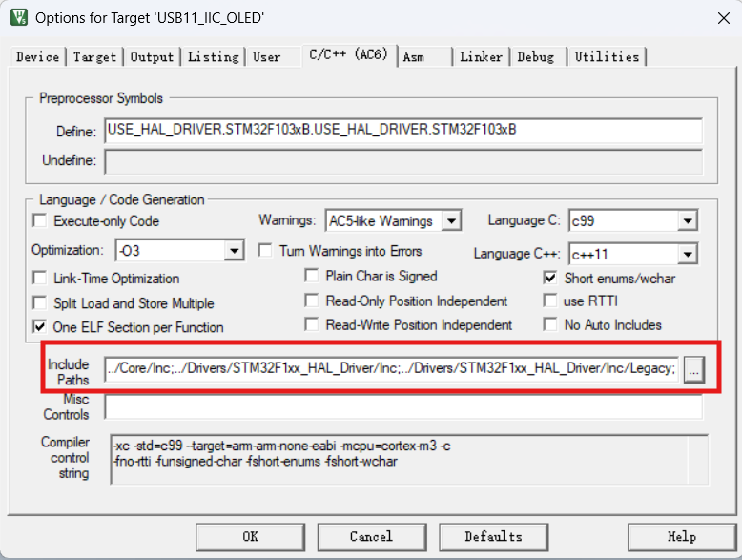Click the Undefine input field

(403, 161)
